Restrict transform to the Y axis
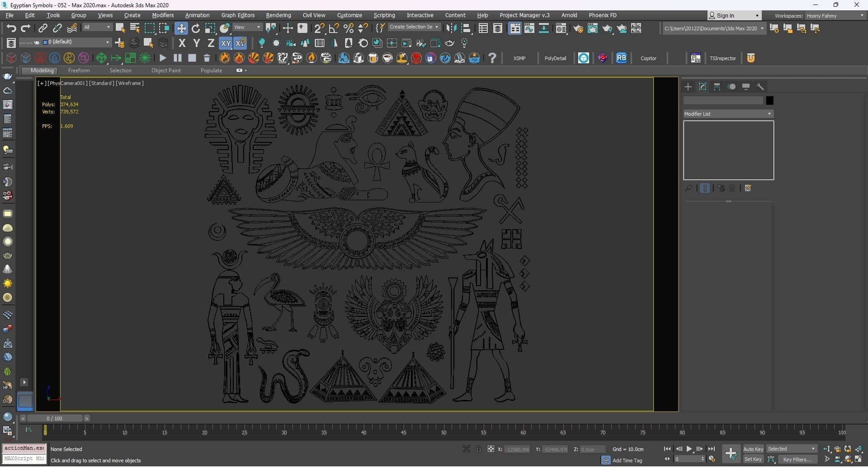 click(196, 43)
